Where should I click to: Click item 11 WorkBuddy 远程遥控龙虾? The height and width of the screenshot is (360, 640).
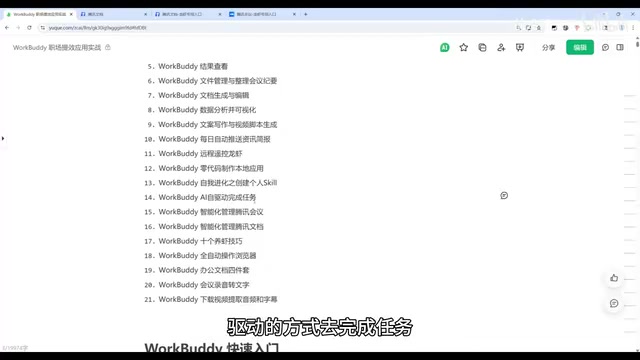[x=200, y=153]
